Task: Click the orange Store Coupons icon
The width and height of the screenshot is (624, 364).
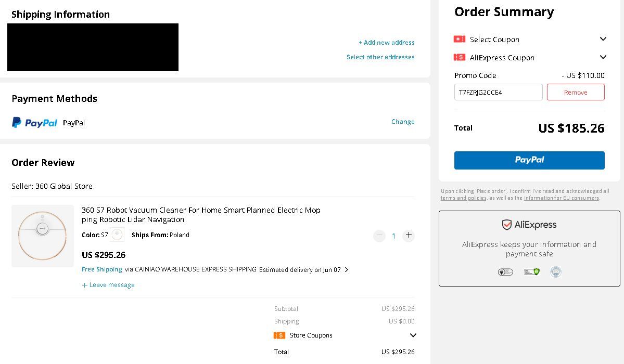Action: (279, 335)
